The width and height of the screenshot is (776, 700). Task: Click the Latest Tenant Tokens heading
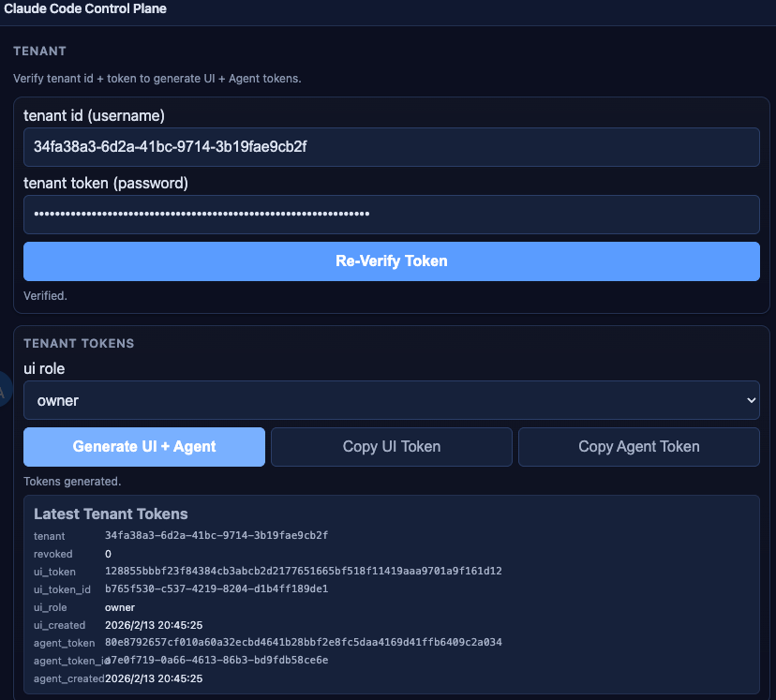111,514
